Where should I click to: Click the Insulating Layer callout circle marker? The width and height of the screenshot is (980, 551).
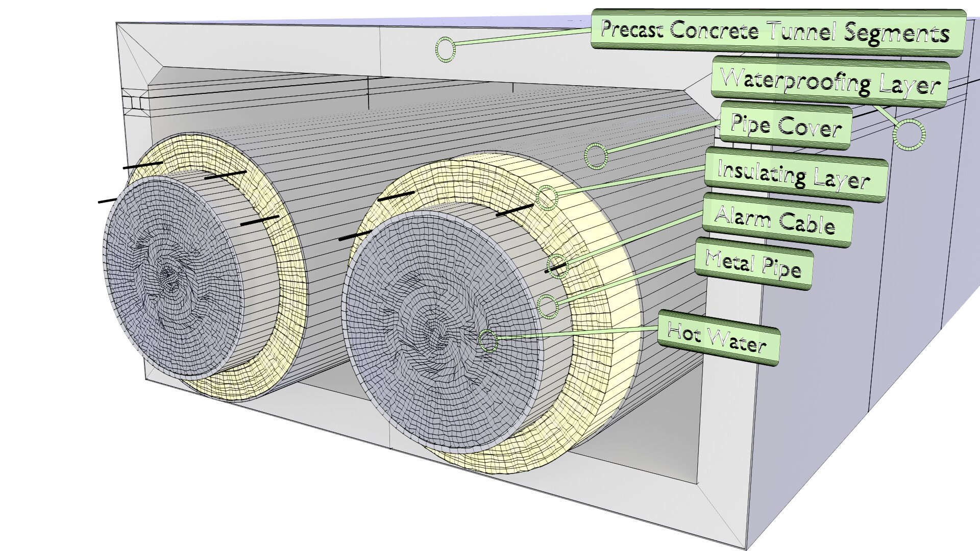[547, 197]
